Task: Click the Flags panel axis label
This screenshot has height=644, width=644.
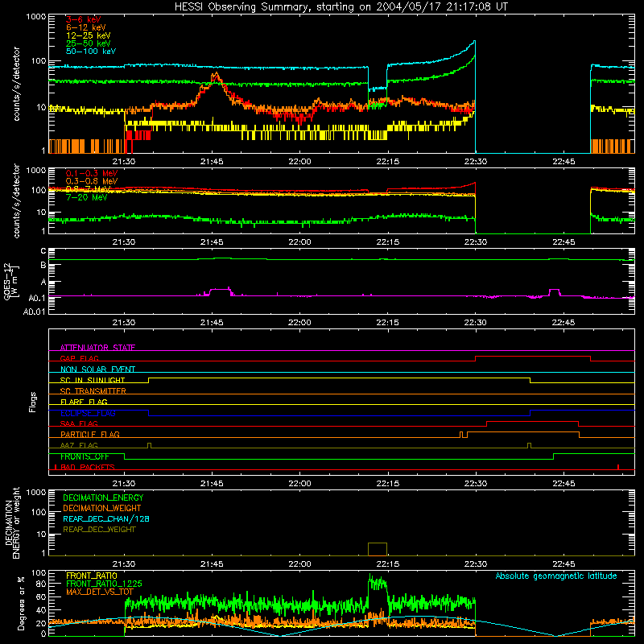Action: tap(32, 402)
